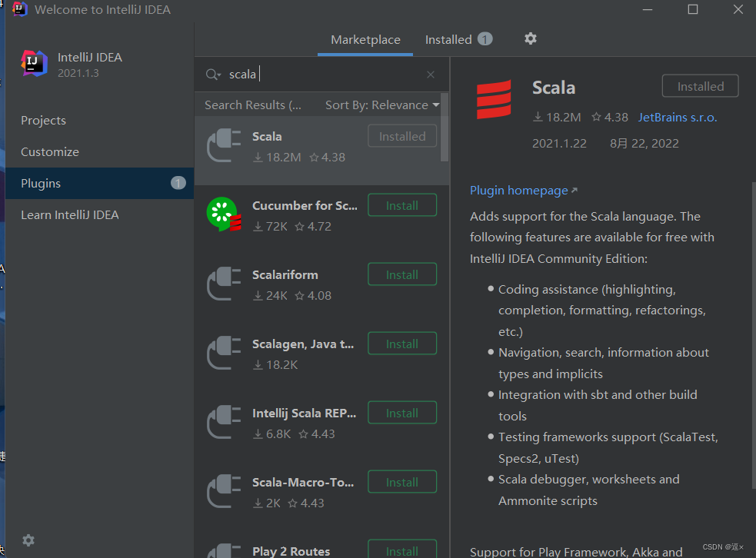Open the Plugin homepage link
The width and height of the screenshot is (756, 558).
[x=519, y=190]
